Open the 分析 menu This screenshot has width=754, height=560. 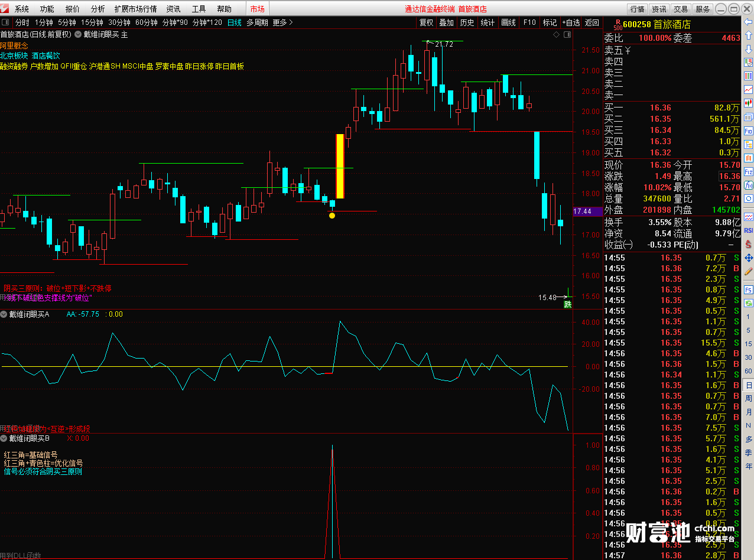(x=98, y=9)
